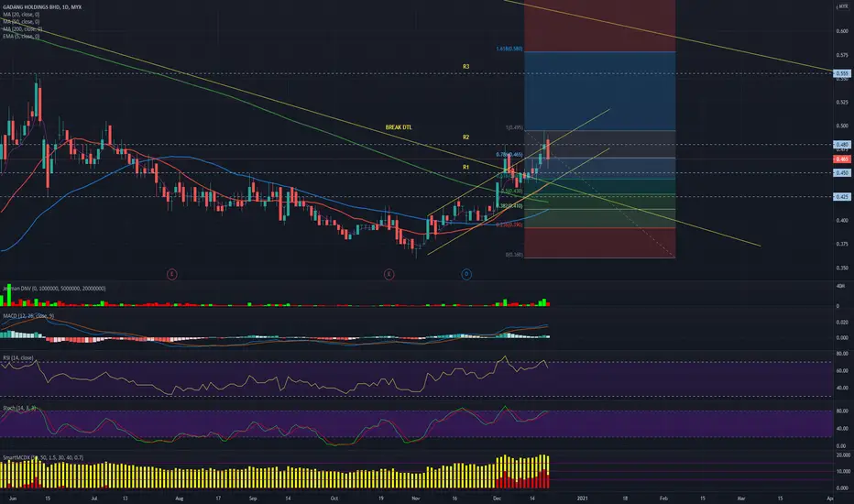The image size is (854, 504).
Task: Click the 0.350 price scale label
Action: point(842,268)
